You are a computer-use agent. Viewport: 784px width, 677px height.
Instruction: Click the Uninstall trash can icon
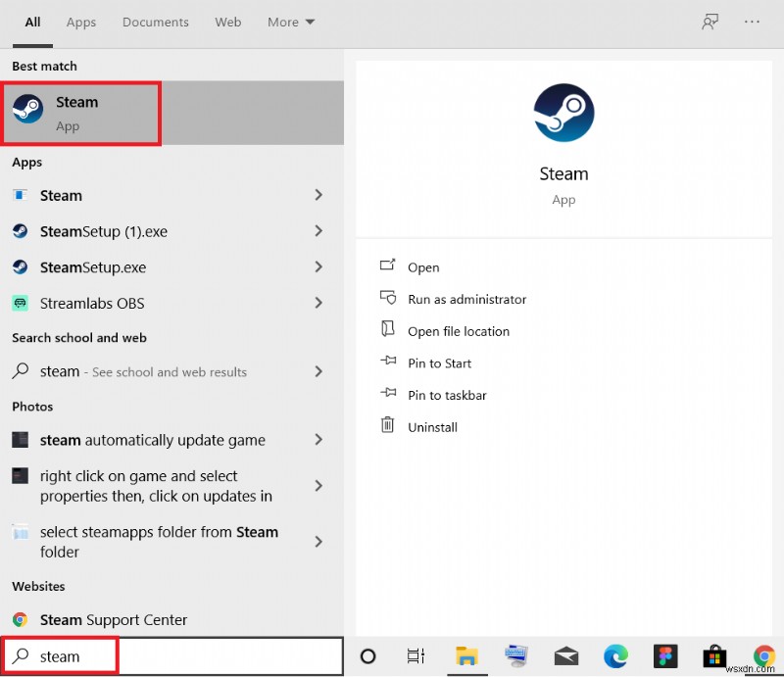387,424
